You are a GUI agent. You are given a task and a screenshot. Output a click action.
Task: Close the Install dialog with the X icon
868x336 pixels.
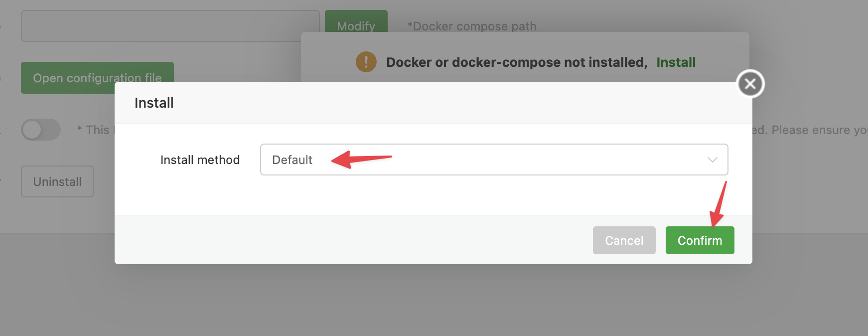click(750, 84)
